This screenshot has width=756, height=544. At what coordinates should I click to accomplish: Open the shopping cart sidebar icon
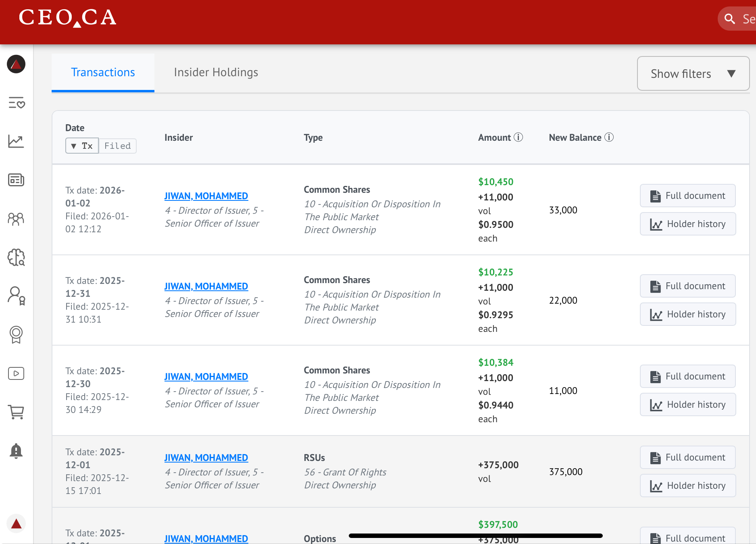click(x=16, y=412)
